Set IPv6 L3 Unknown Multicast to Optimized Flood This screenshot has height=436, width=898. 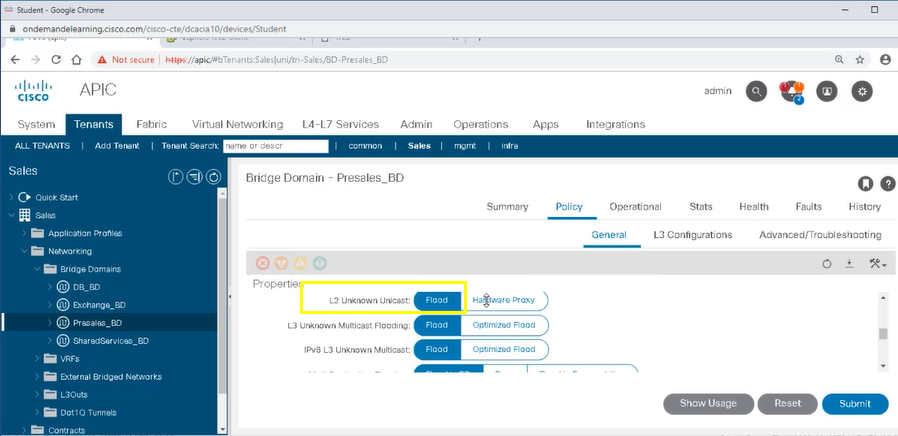pos(504,349)
